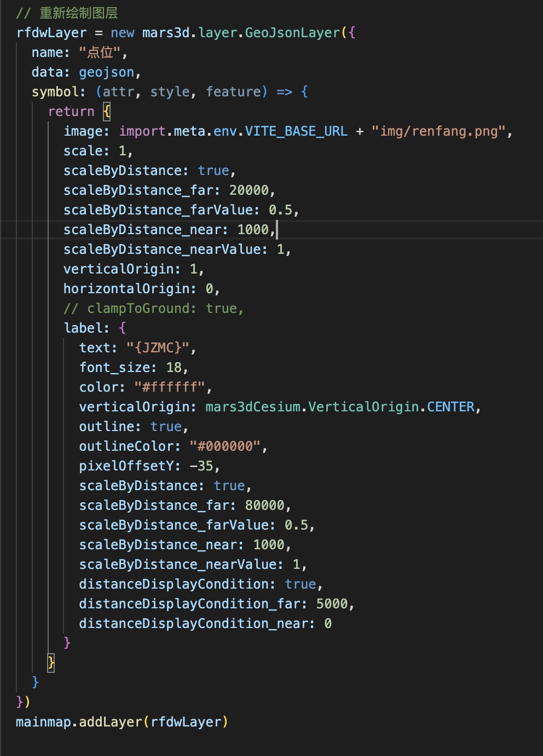This screenshot has width=543, height=756.
Task: Click the horizontalOrigin property name
Action: 130,289
